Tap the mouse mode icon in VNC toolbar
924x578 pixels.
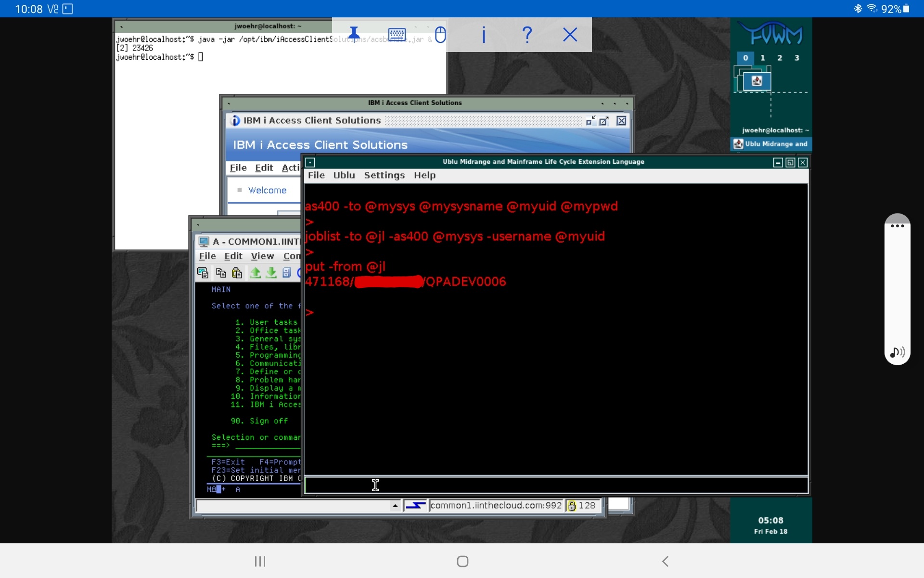point(440,34)
